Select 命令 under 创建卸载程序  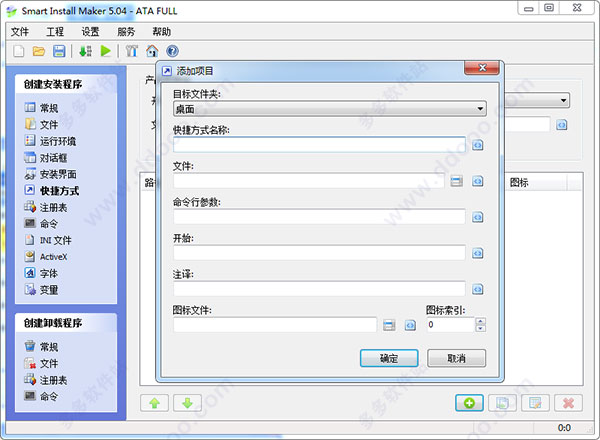coord(41,396)
